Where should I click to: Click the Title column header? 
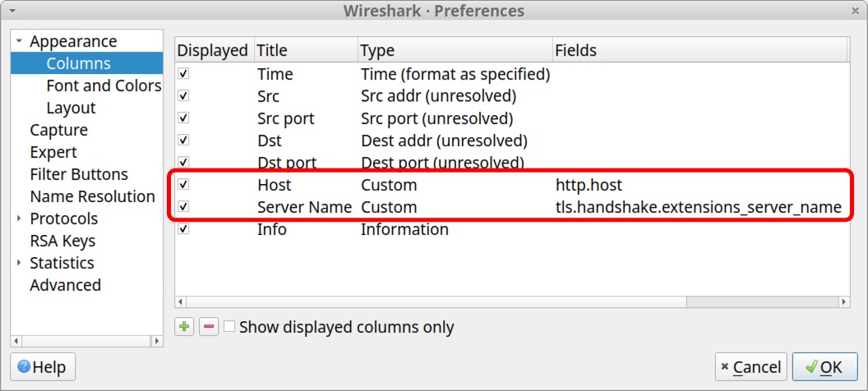click(x=306, y=50)
